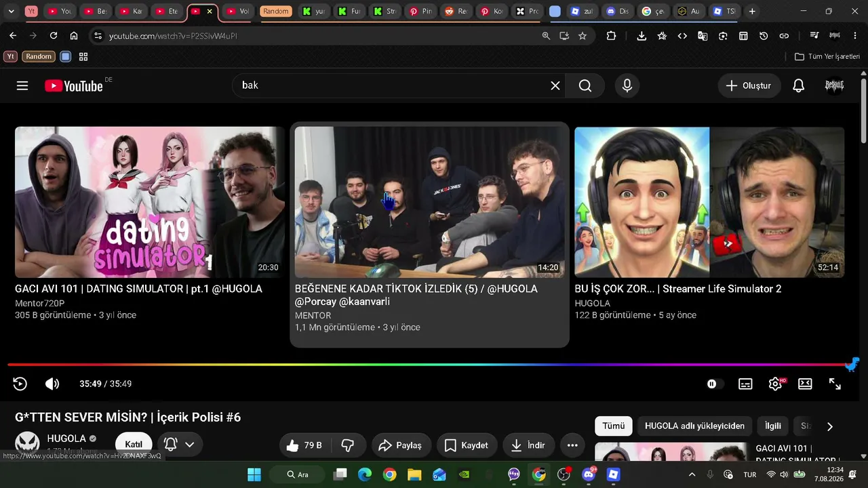Save video with Kaydet button
868x488 pixels.
[x=467, y=445]
